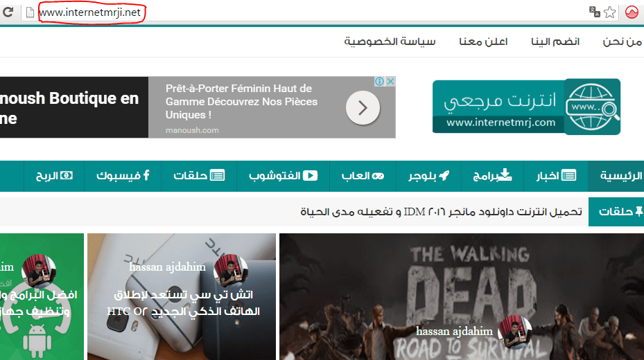
Task: Reload the page with the refresh icon
Action: pyautogui.click(x=8, y=12)
